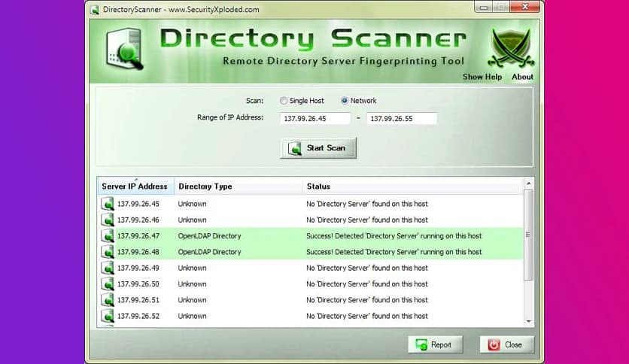Select IP address 137.99.26.47 in results
Viewport: 629px width, 364px height.
[x=138, y=235]
